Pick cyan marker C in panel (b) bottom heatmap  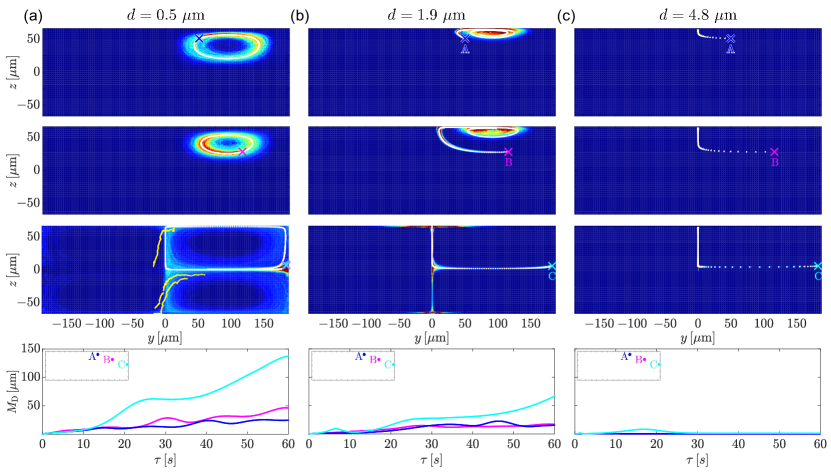point(552,266)
